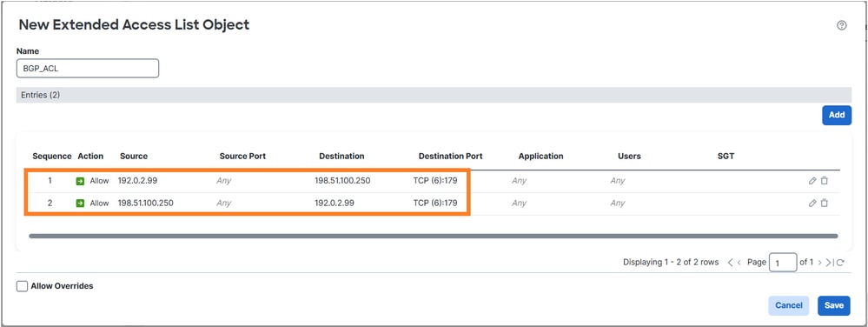
Task: Click the 'Displaying 1 - 2 of 2 rows' text
Action: coord(671,263)
